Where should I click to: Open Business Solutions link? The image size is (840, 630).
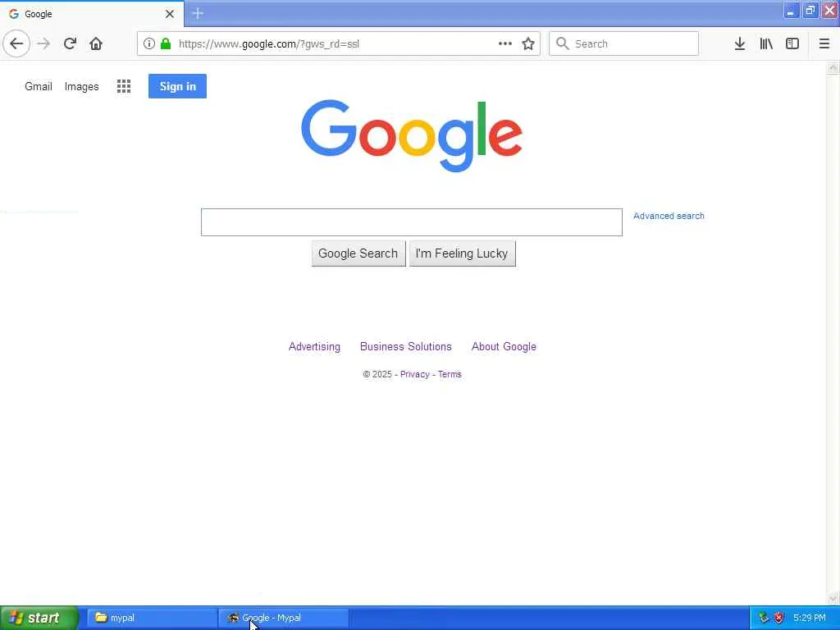click(x=406, y=347)
